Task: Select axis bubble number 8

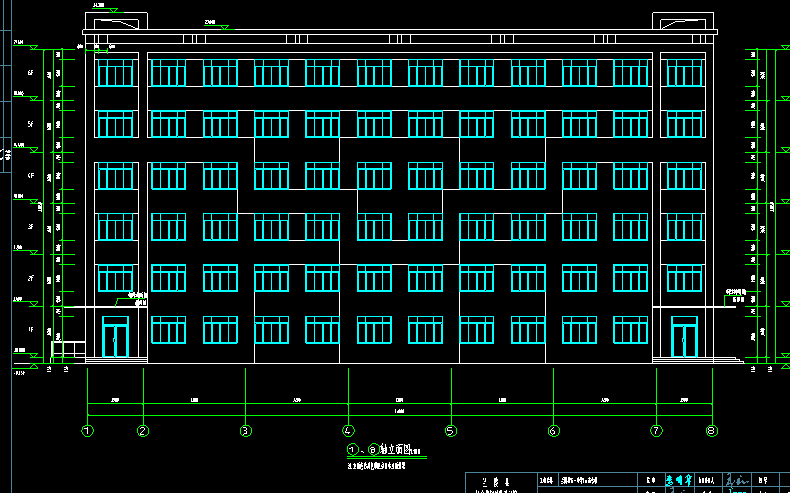Action: pos(712,431)
